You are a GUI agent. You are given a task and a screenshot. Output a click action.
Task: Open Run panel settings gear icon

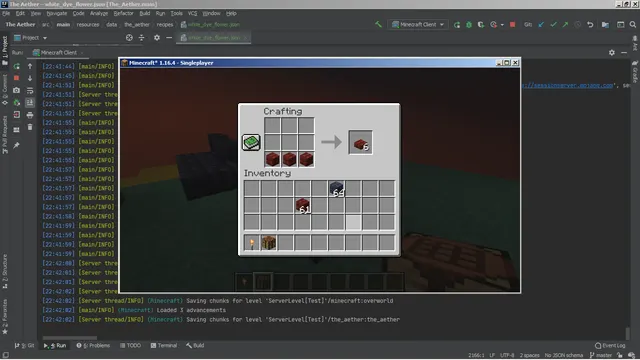click(x=611, y=53)
